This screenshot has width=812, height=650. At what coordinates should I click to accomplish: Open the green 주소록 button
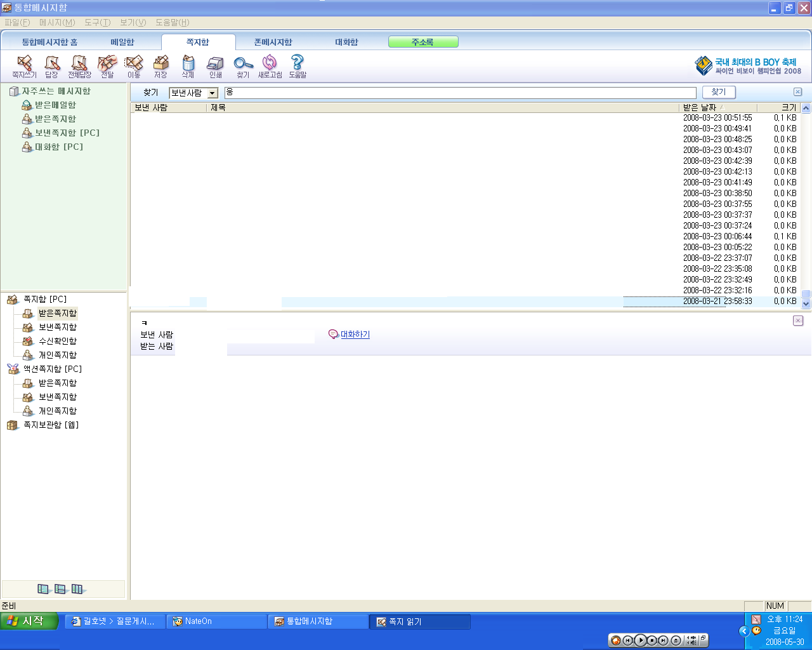click(x=423, y=43)
